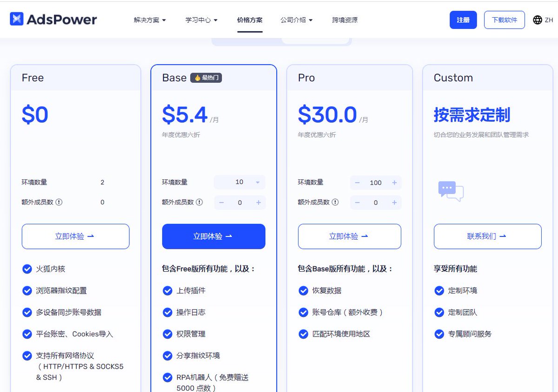Click the 注册 button
The width and height of the screenshot is (558, 392).
pyautogui.click(x=463, y=20)
